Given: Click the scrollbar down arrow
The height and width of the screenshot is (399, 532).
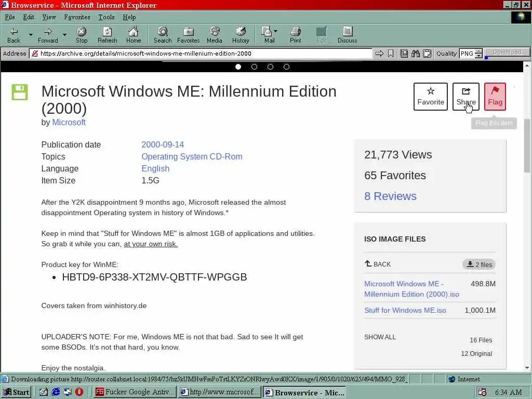Looking at the screenshot, I should pos(527,368).
